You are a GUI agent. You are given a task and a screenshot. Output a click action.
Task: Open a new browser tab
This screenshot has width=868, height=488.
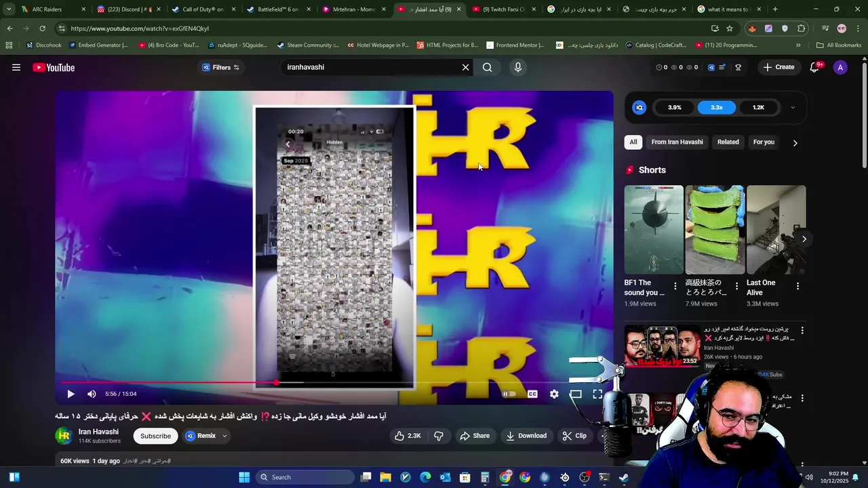tap(775, 9)
